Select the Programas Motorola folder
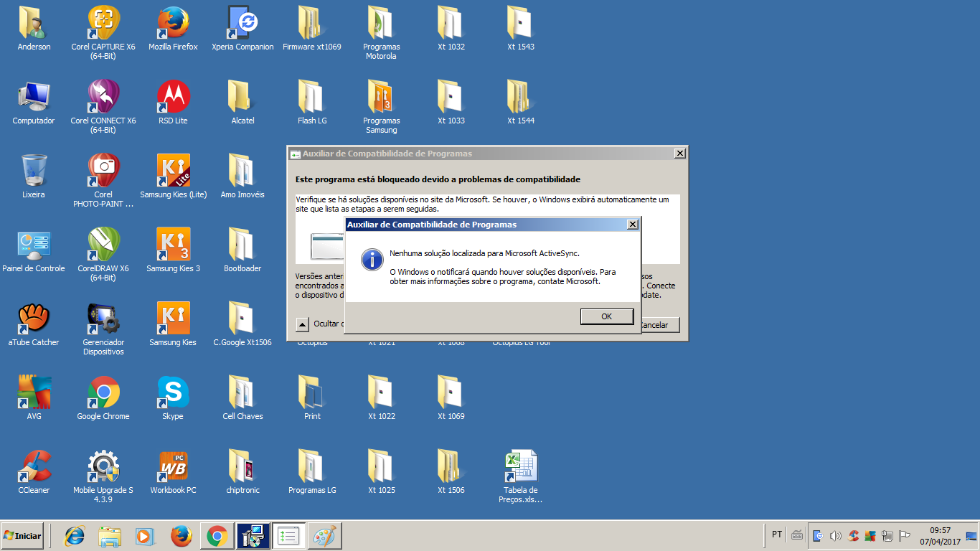Screen dimensions: 980x551 click(382, 32)
